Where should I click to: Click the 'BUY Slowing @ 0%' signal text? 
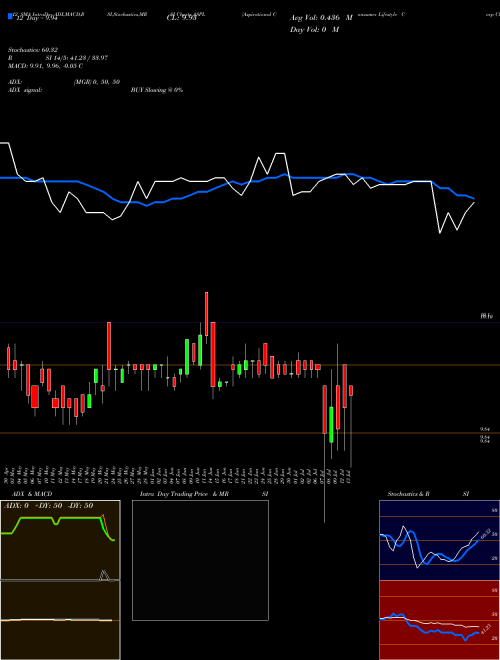coord(157,90)
